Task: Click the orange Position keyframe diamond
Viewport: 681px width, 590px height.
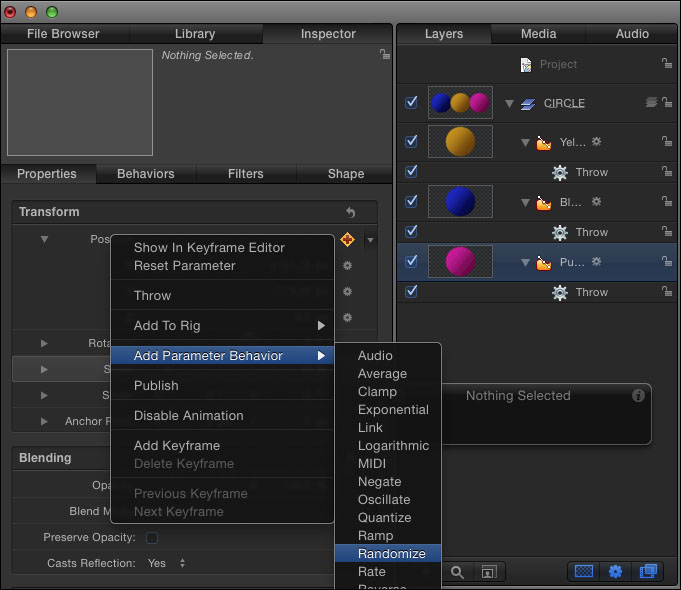Action: [347, 239]
